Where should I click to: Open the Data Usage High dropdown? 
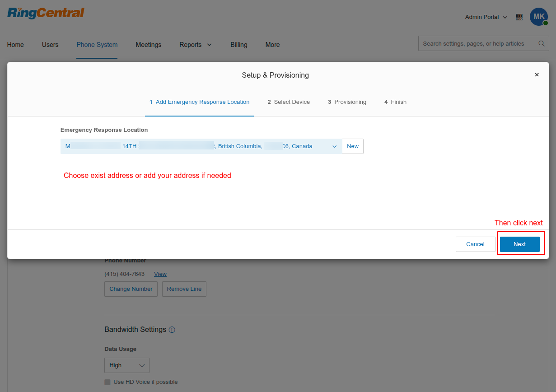(127, 365)
